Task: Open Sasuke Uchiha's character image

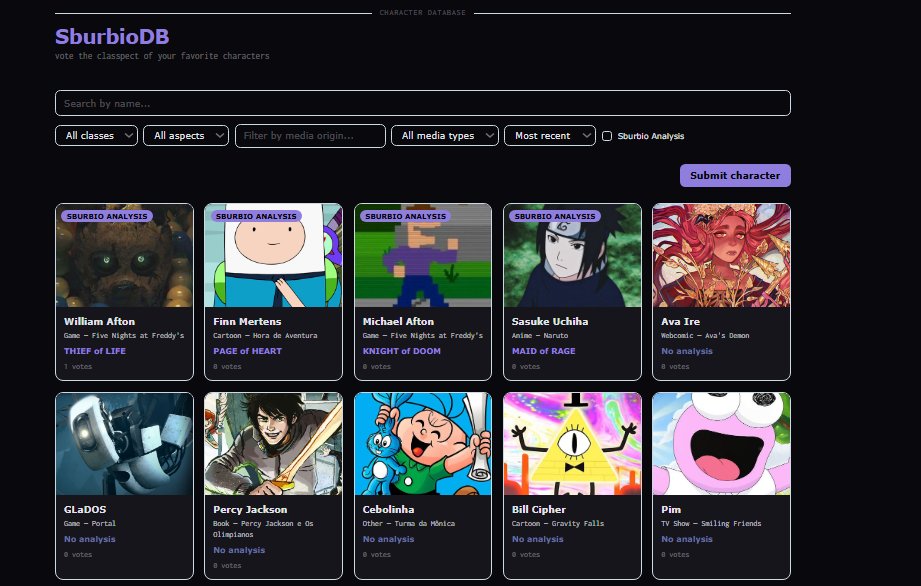Action: (572, 255)
